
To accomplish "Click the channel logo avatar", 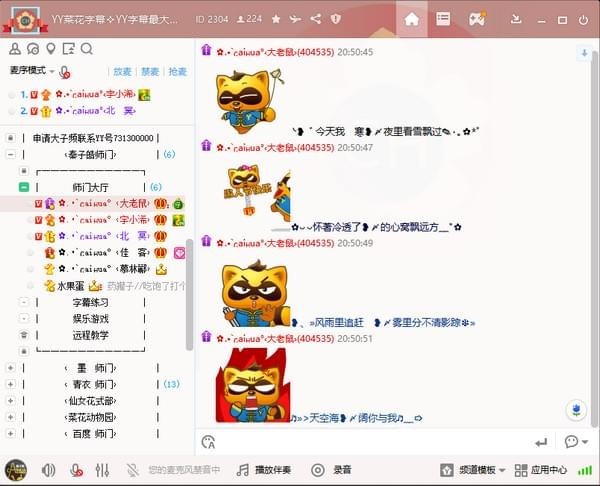I will tap(25, 19).
